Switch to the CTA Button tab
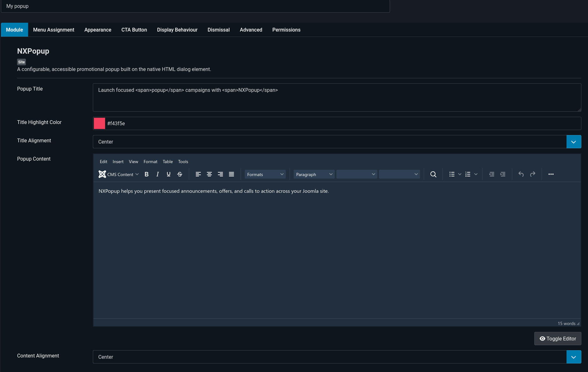588x372 pixels. [x=134, y=30]
